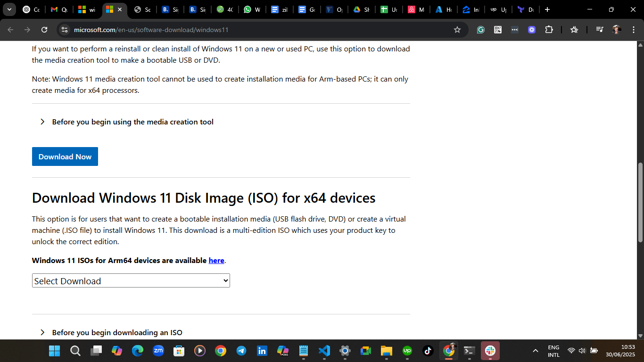Open Zoom from the taskbar
The height and width of the screenshot is (362, 644).
(x=158, y=351)
